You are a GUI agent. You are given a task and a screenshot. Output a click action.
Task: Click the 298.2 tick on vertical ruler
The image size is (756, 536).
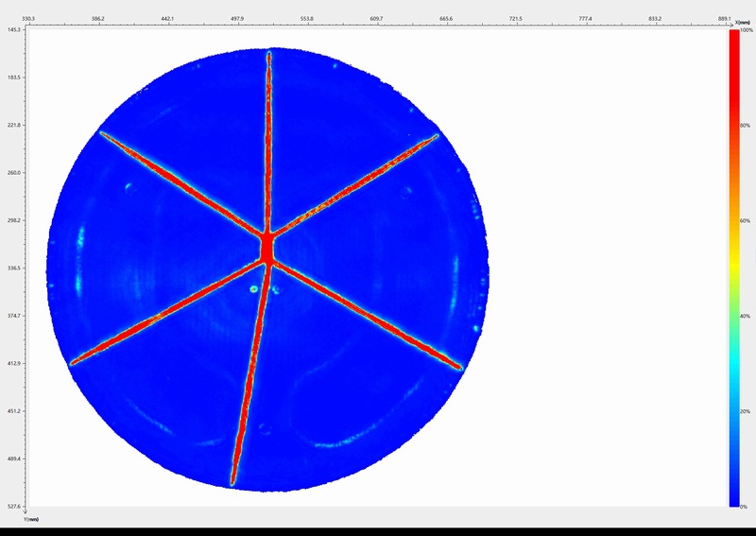13,220
